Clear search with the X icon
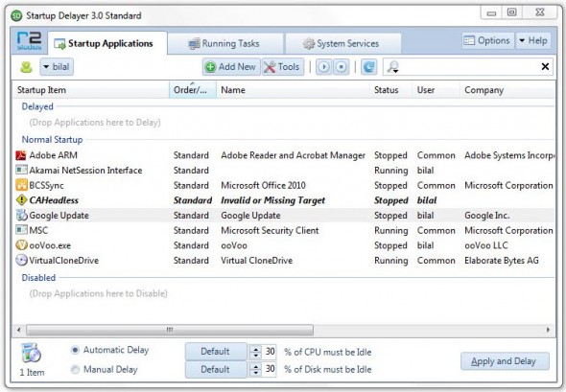The height and width of the screenshot is (392, 566). pyautogui.click(x=545, y=67)
